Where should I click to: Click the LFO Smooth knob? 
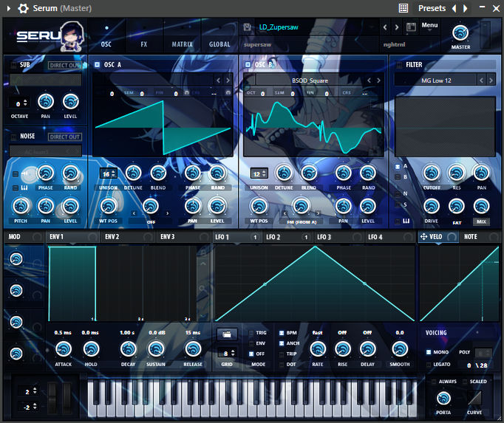[x=400, y=349]
